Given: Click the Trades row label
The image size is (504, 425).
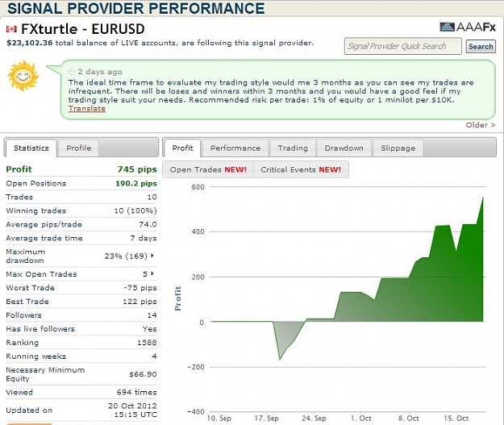Looking at the screenshot, I should pos(19,197).
